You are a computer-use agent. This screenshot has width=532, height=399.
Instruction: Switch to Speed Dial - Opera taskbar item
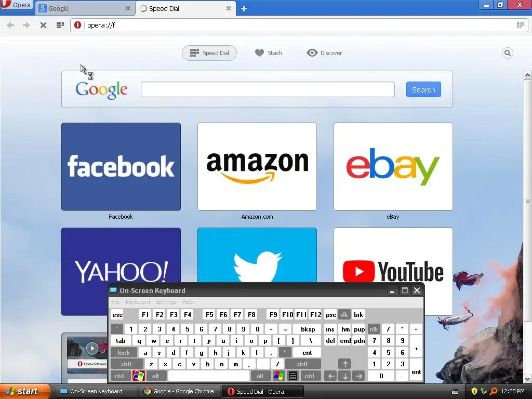click(x=262, y=391)
